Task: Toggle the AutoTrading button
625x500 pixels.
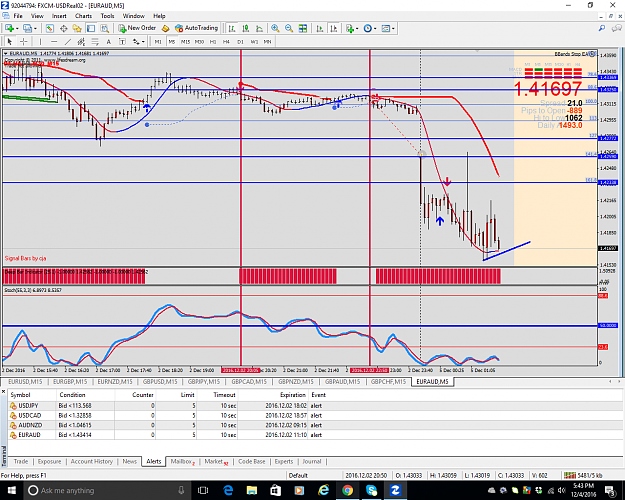Action: 197,28
